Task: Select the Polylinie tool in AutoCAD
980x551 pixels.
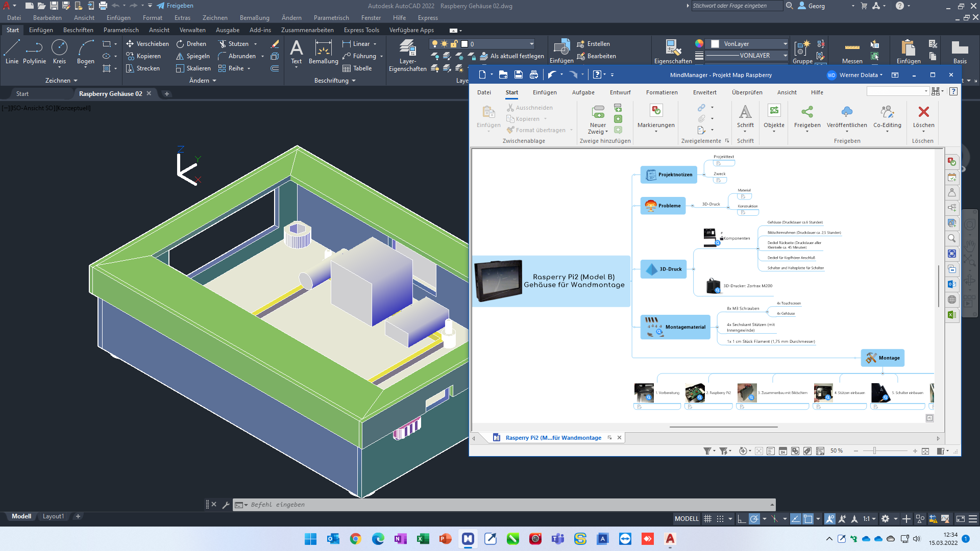Action: (x=34, y=52)
